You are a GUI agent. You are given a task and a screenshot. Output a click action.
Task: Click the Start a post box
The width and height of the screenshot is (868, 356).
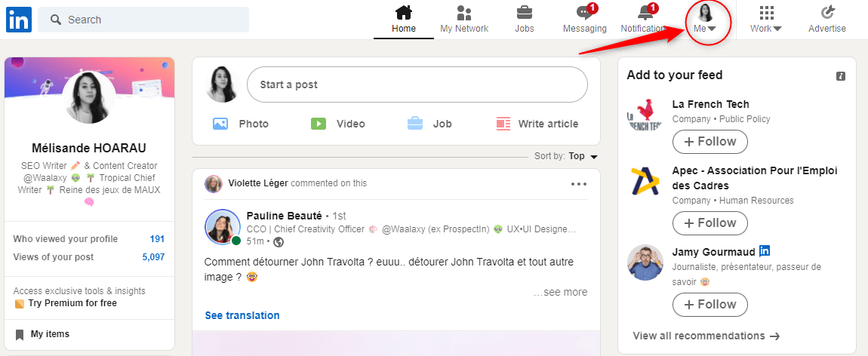pos(417,84)
